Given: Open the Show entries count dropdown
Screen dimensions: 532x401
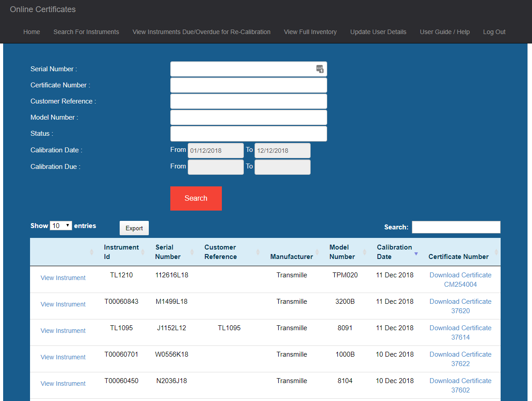Looking at the screenshot, I should [61, 226].
